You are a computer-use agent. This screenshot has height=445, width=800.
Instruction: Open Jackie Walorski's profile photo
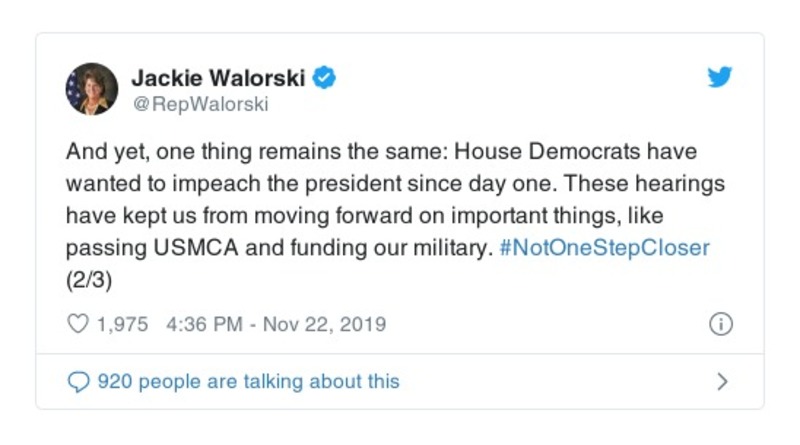click(92, 89)
